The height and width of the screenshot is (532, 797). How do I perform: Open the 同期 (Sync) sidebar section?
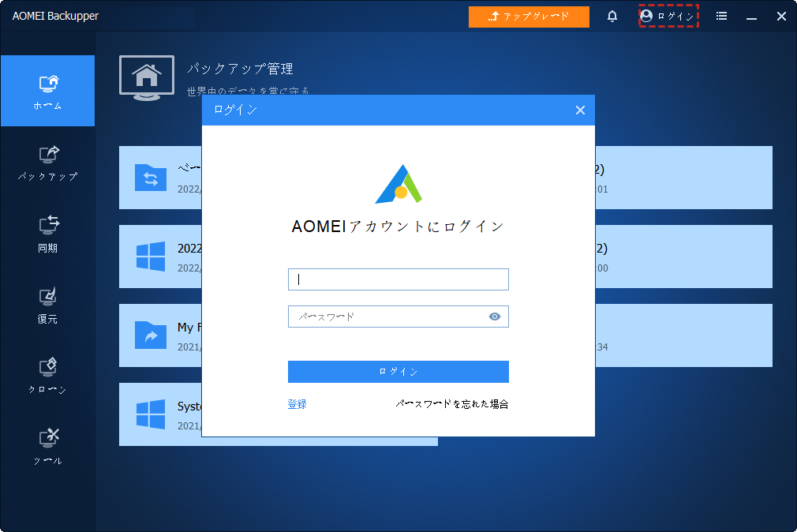point(47,234)
